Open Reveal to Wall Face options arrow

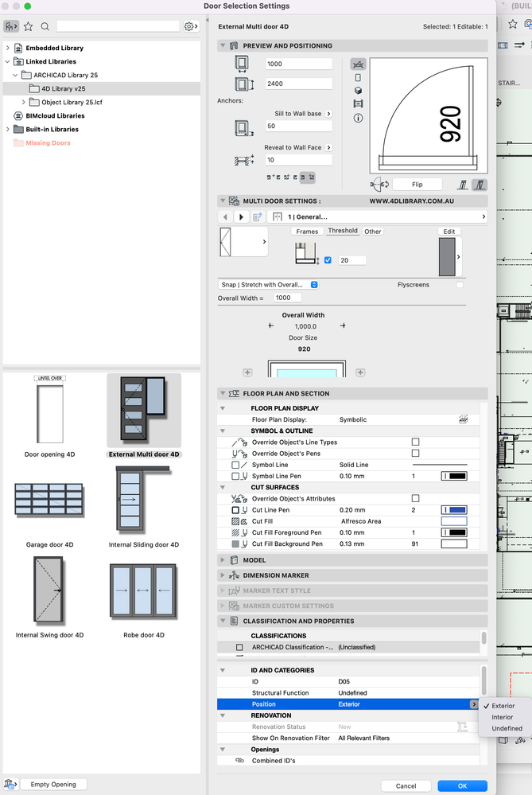329,147
